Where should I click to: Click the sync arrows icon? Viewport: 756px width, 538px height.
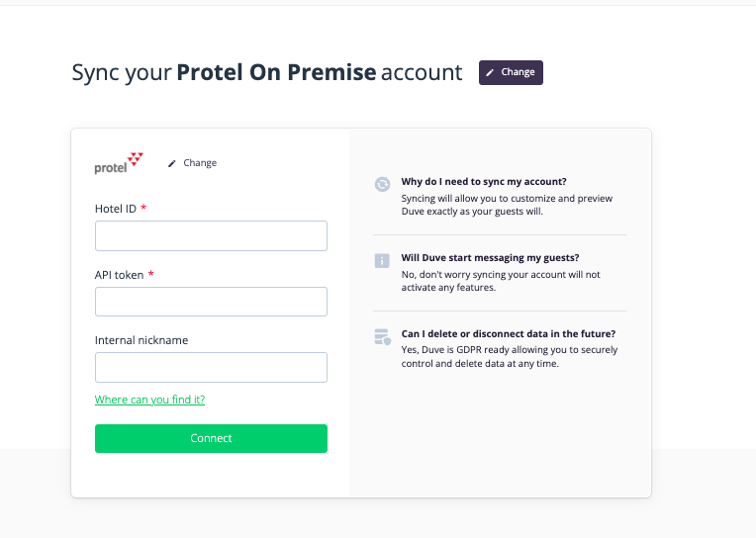[382, 184]
